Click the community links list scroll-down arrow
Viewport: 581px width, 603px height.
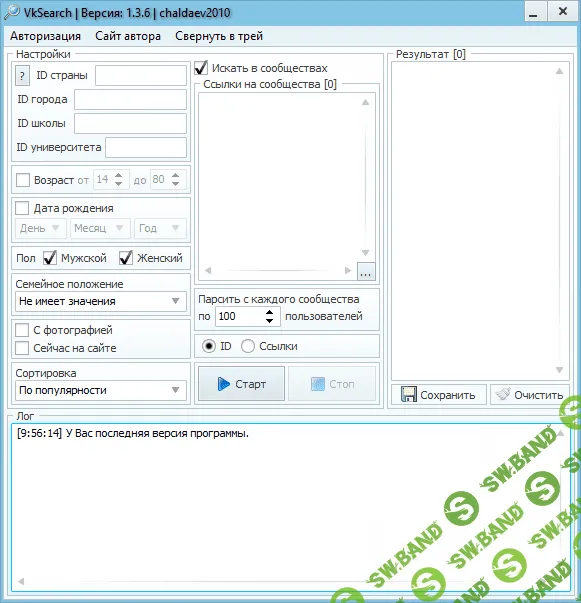(x=366, y=253)
